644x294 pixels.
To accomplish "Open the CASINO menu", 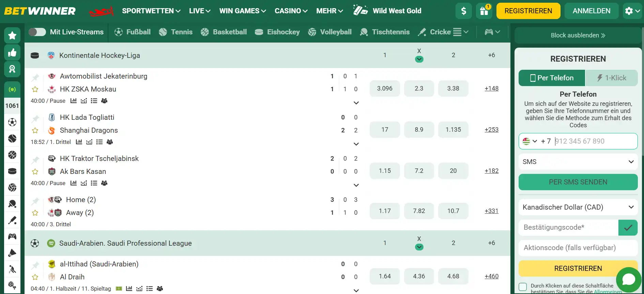I will click(291, 11).
